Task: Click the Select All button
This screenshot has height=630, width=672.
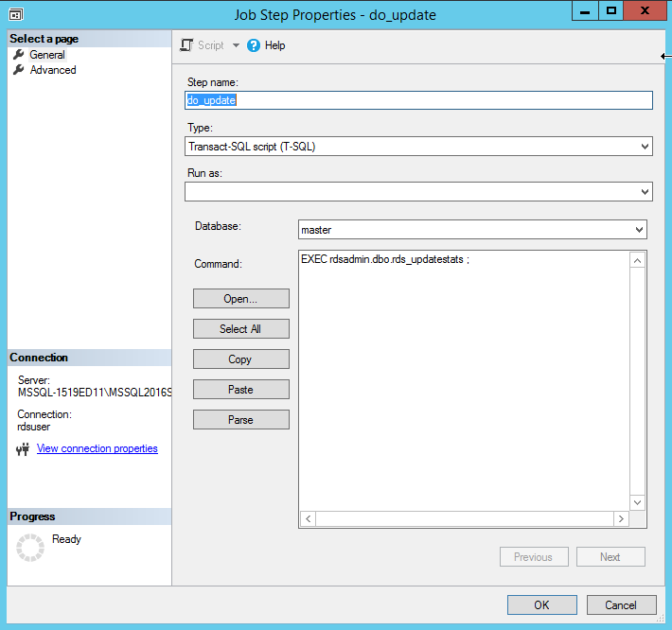Action: click(x=240, y=329)
